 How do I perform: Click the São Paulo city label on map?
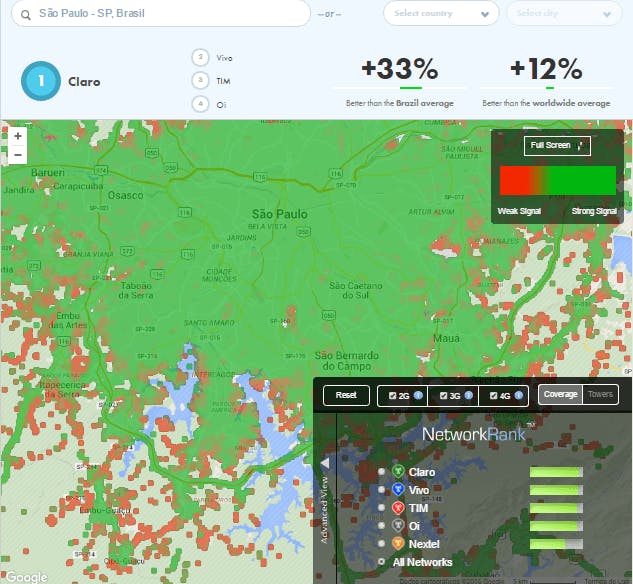280,214
